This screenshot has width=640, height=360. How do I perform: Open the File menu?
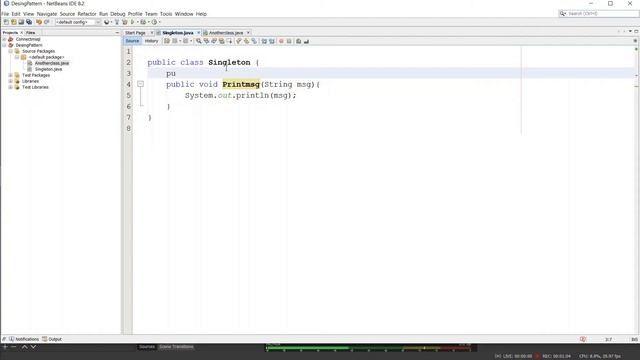(x=5, y=14)
